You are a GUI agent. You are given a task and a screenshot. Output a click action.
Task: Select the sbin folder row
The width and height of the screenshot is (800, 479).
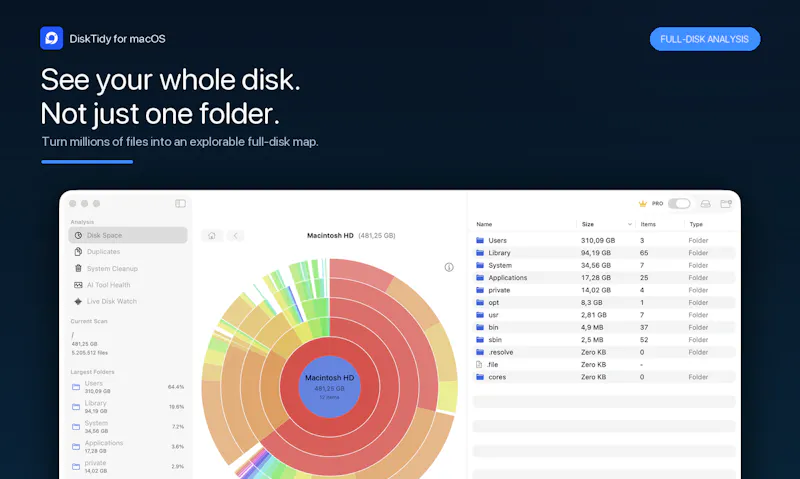point(605,340)
